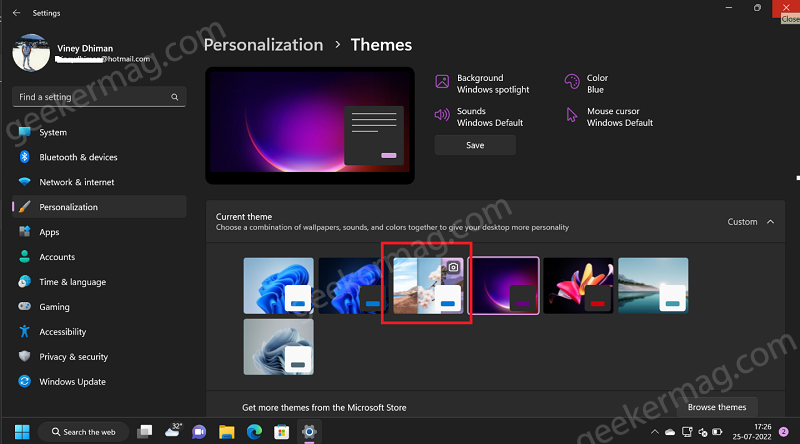Collapse the Current theme section chevron
The height and width of the screenshot is (444, 800).
point(770,221)
